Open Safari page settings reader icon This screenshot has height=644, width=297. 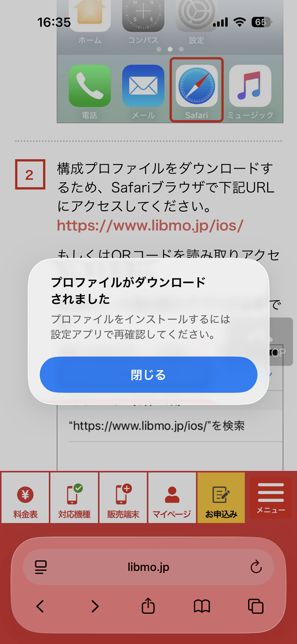41,567
